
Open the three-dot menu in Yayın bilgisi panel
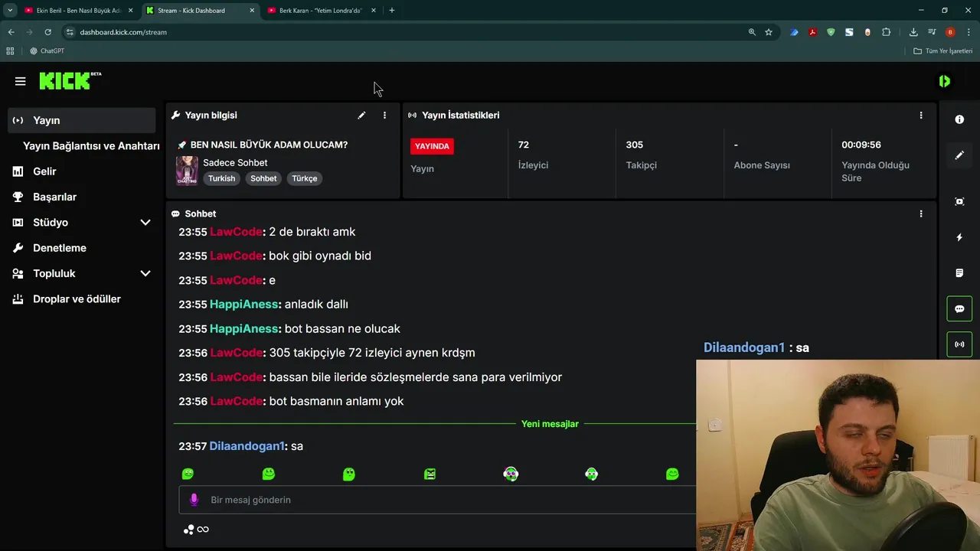[x=384, y=116]
